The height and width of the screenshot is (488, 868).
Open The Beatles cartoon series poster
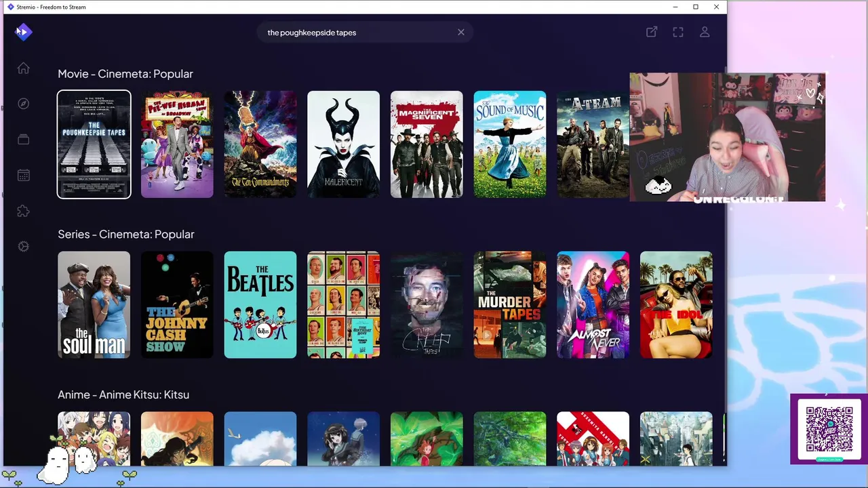[x=260, y=305]
